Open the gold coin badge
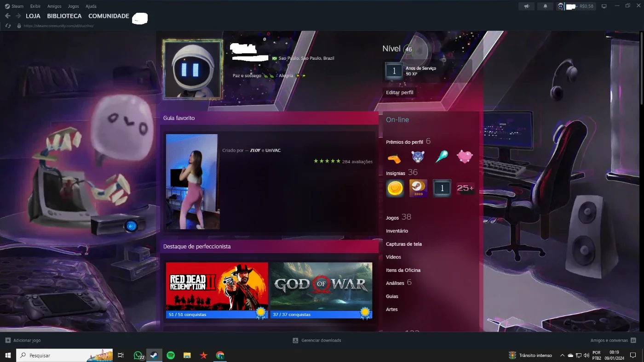The image size is (644, 362). point(395,188)
